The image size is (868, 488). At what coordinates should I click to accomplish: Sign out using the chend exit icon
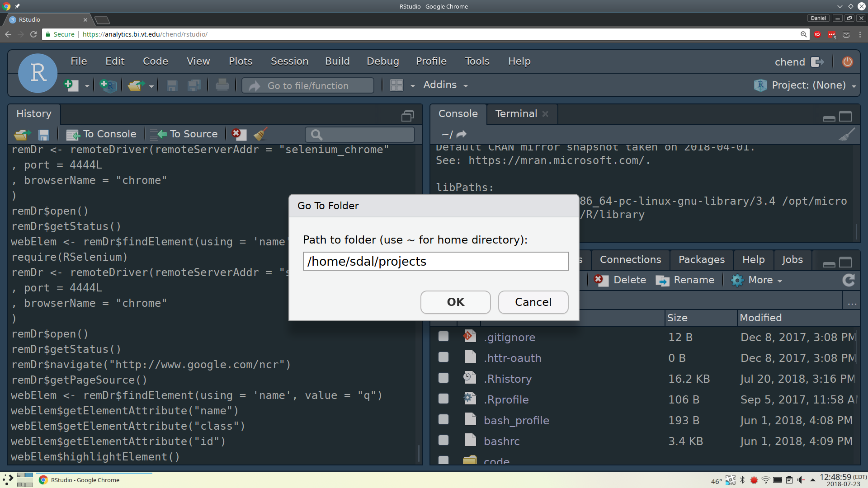tap(817, 62)
